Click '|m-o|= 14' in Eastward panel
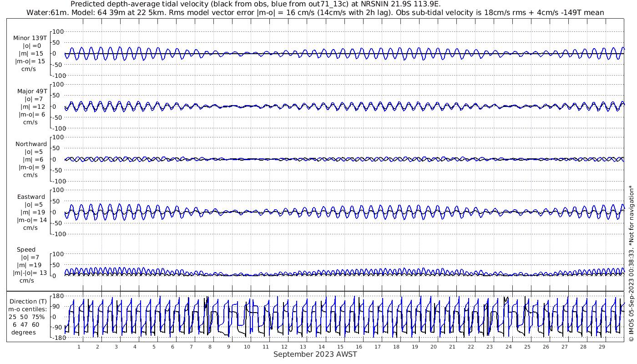Viewport: 637px width, 364px height. [31, 220]
